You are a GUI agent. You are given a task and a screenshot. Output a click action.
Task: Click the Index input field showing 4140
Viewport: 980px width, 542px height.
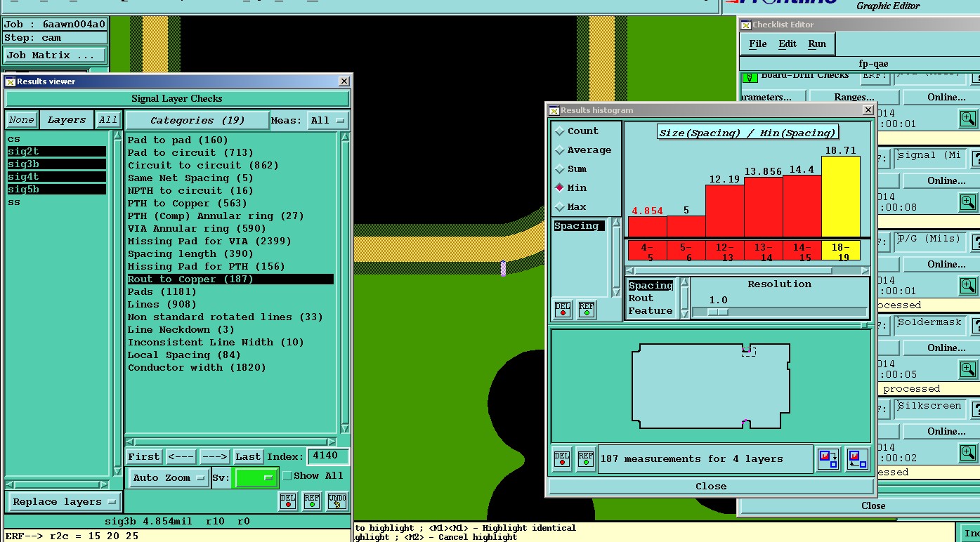pos(327,456)
